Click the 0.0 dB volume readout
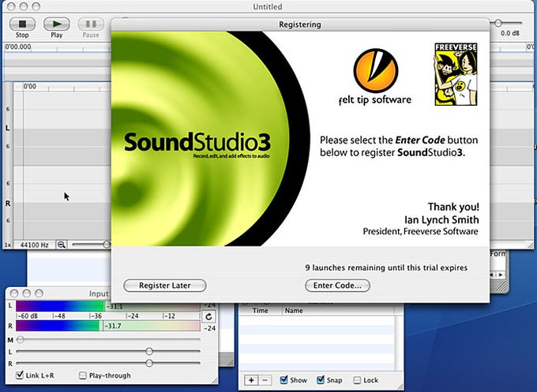The width and height of the screenshot is (537, 392). pyautogui.click(x=510, y=33)
